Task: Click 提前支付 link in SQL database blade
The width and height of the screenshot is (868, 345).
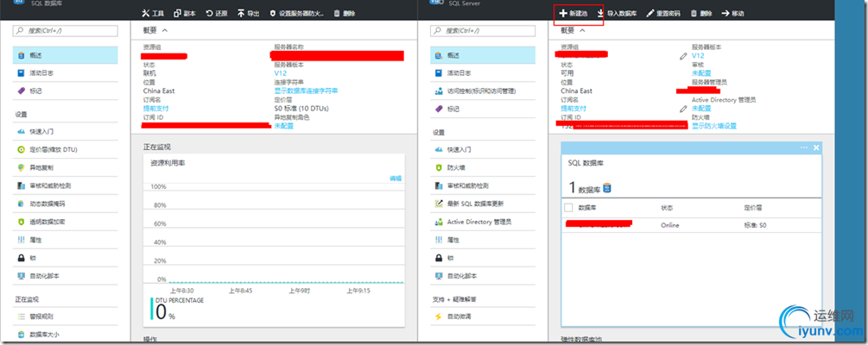Action: pos(156,109)
